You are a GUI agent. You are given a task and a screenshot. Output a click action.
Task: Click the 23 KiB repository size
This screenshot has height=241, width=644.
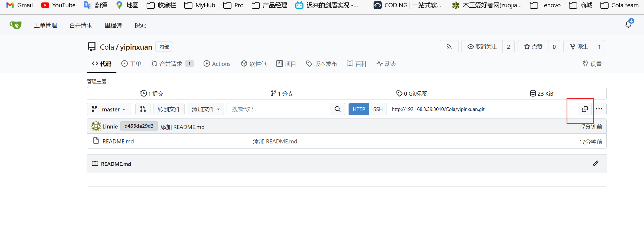(541, 94)
